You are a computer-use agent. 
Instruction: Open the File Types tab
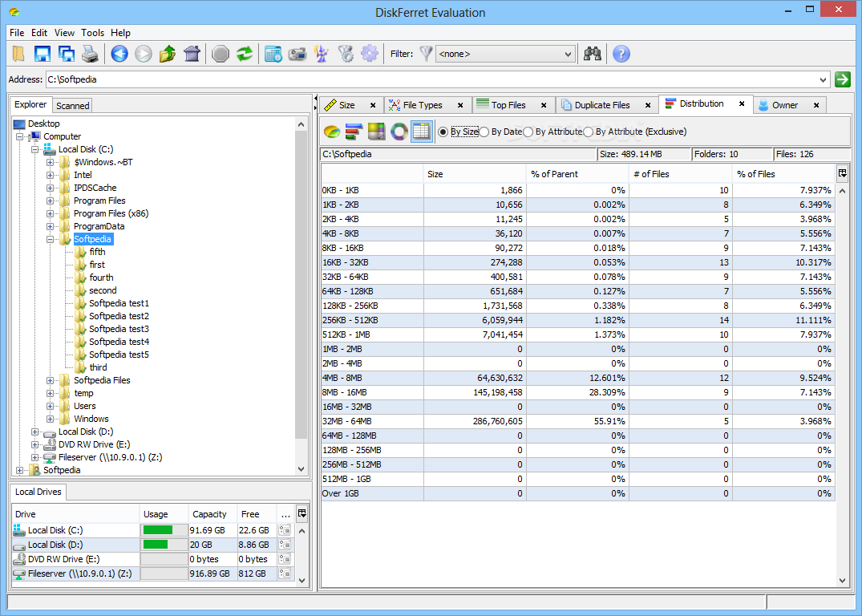(423, 105)
